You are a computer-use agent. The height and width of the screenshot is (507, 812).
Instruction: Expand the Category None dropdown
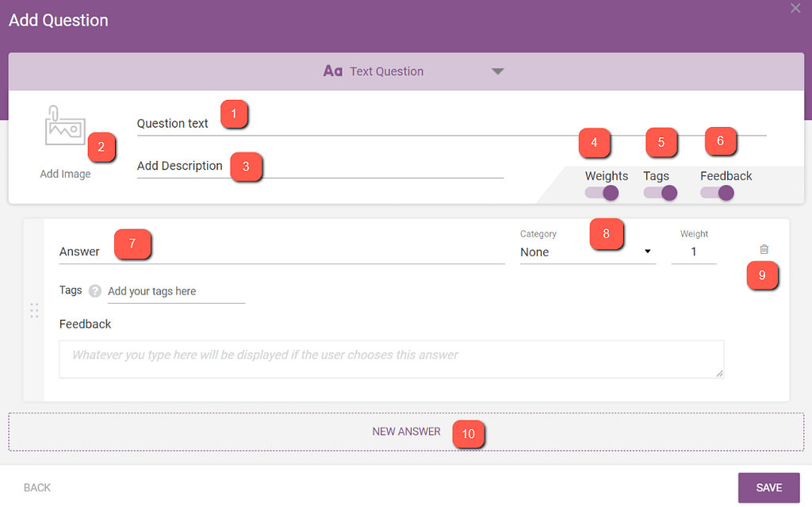point(588,252)
